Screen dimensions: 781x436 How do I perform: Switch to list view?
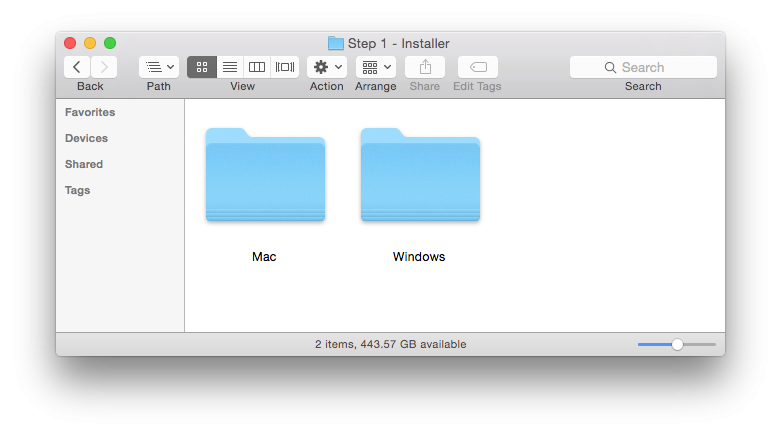230,67
